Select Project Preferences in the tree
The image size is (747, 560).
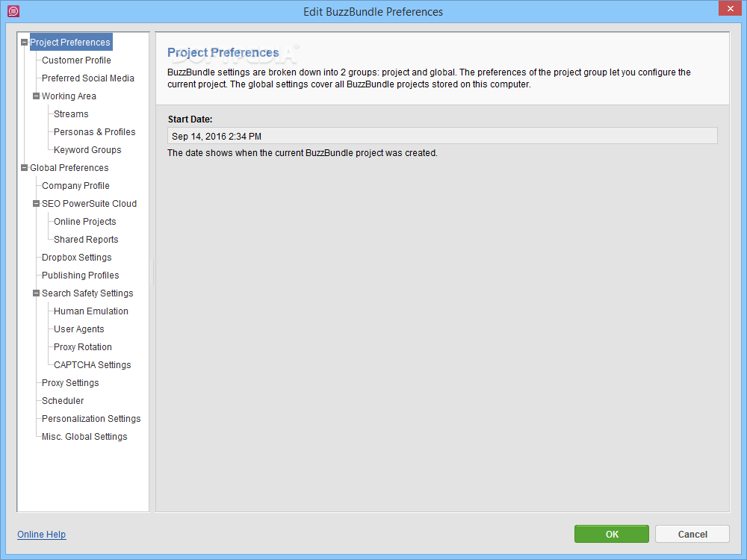tap(70, 43)
